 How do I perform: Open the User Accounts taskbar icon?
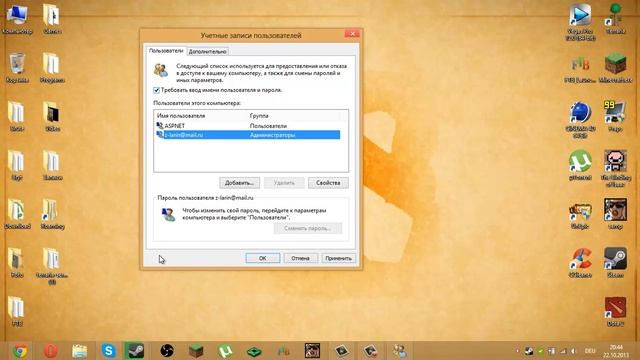point(400,351)
